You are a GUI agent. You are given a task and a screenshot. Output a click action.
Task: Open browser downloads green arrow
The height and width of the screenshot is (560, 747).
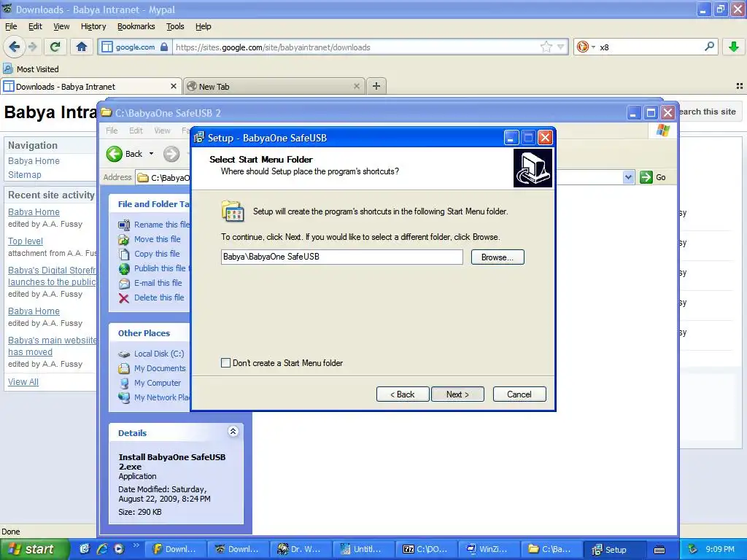pyautogui.click(x=734, y=47)
